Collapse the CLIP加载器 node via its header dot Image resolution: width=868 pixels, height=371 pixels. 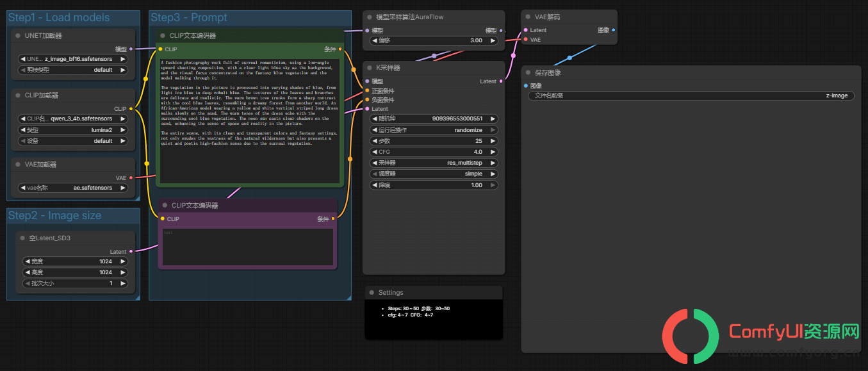[18, 95]
